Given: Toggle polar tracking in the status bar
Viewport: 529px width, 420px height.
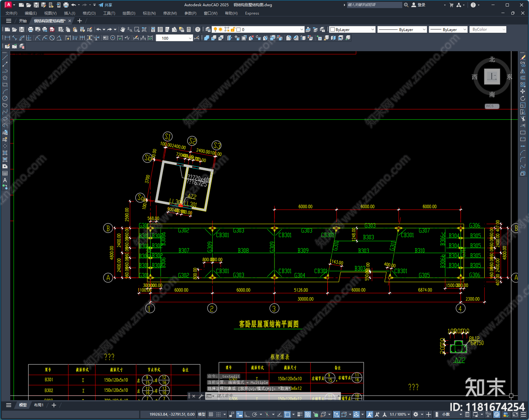Looking at the screenshot, I should click(255, 414).
